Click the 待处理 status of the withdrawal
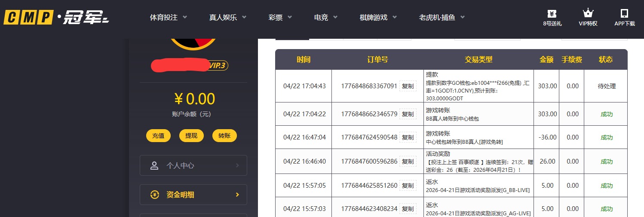 point(607,86)
